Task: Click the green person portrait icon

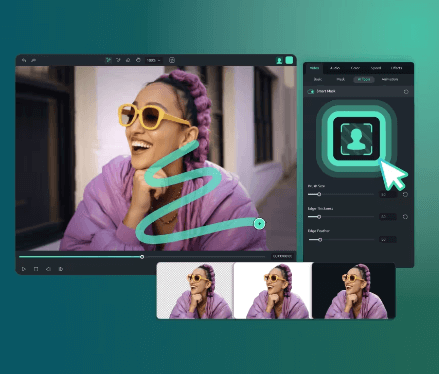Action: click(279, 60)
